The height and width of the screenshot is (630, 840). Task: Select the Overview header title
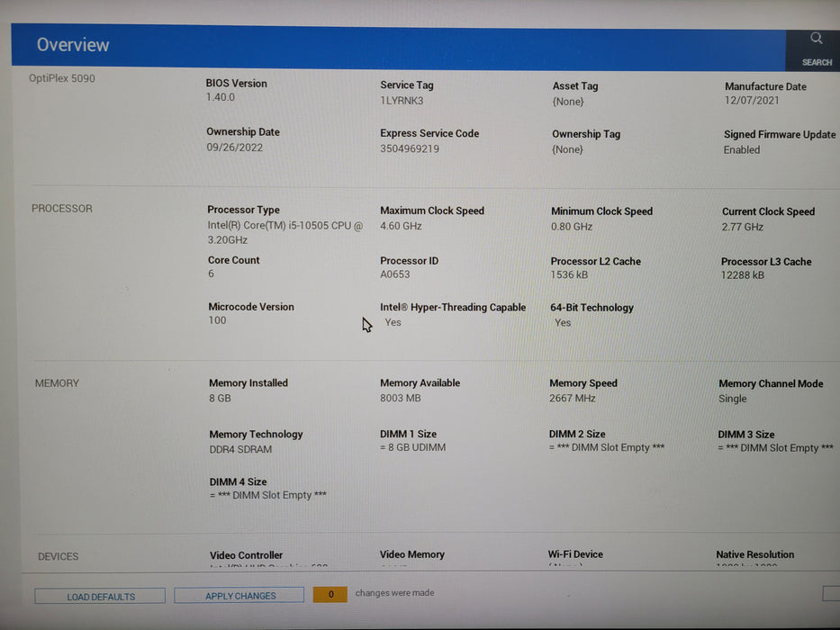click(73, 44)
